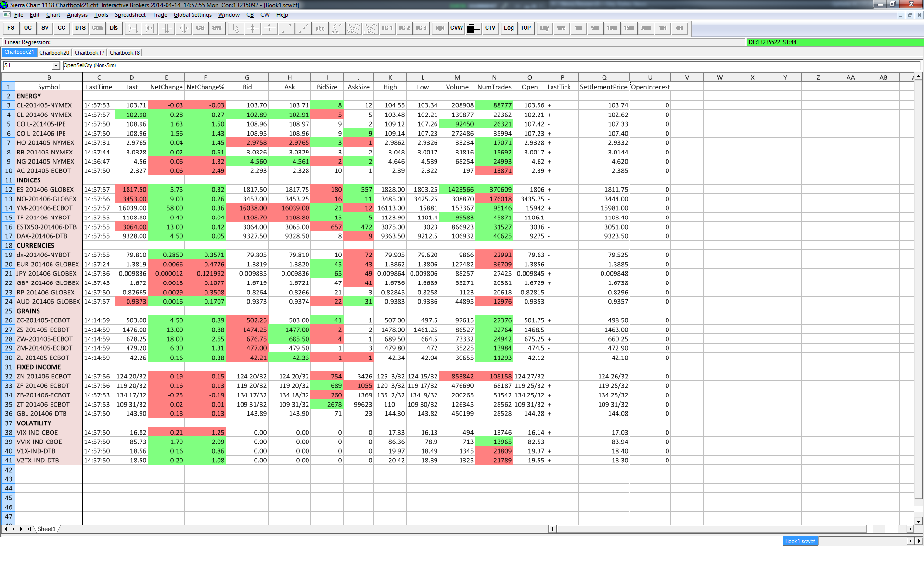Image resolution: width=924 pixels, height=563 pixels.
Task: Click the FS toolbar button
Action: point(11,28)
